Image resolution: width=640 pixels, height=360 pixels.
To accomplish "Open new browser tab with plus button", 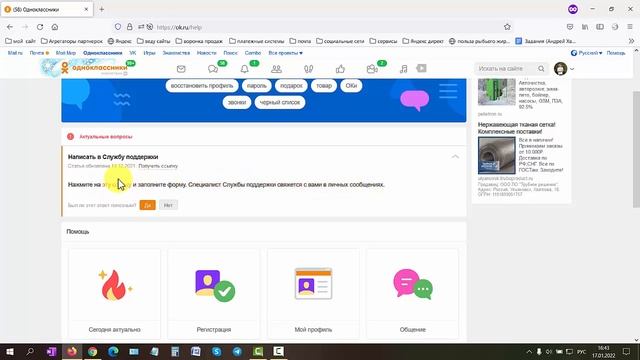I will click(x=102, y=9).
